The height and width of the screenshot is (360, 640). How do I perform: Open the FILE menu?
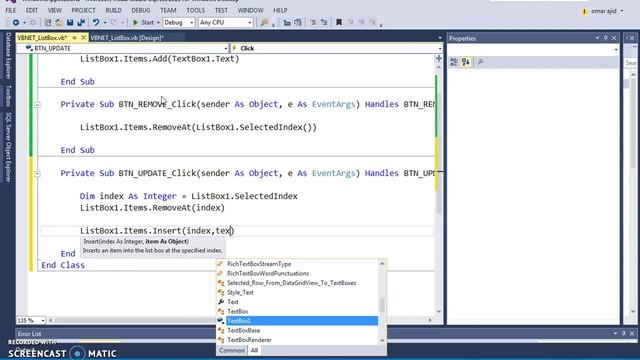[x=11, y=10]
